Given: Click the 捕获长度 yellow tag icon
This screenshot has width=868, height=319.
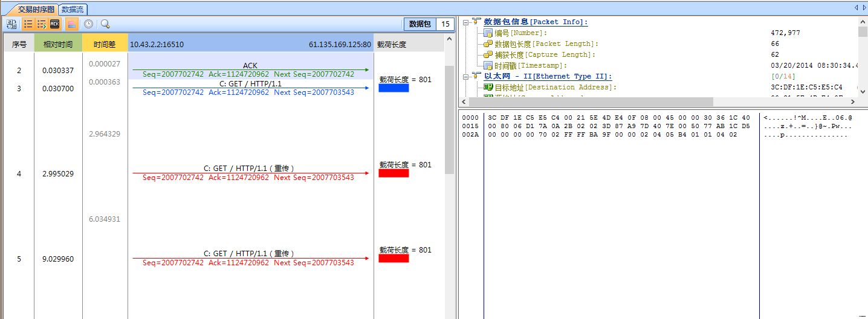Looking at the screenshot, I should pyautogui.click(x=488, y=54).
